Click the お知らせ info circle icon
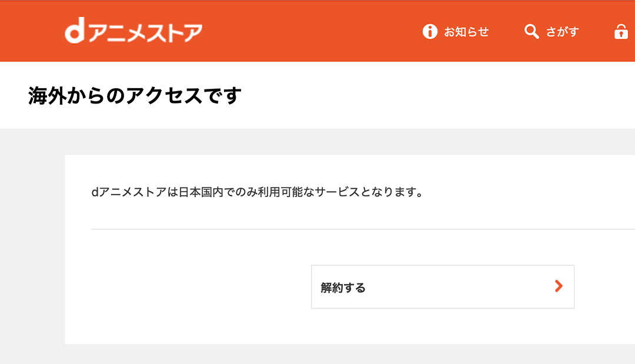 (430, 32)
